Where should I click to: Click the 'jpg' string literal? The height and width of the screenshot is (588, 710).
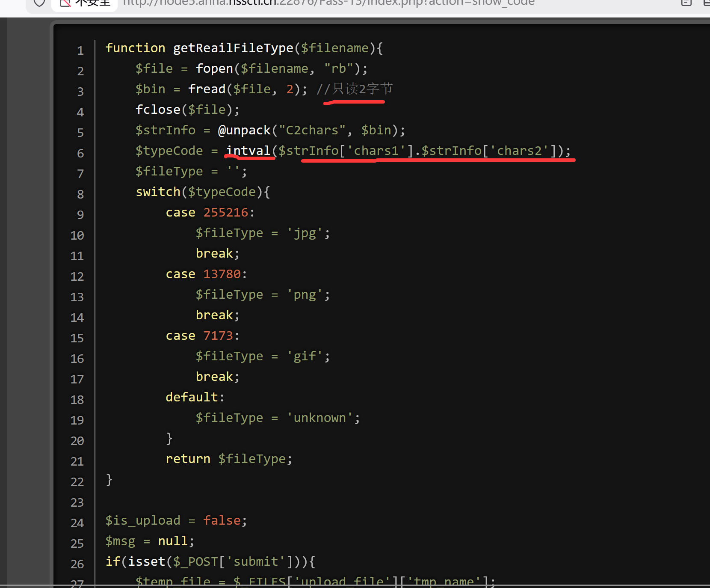coord(305,233)
